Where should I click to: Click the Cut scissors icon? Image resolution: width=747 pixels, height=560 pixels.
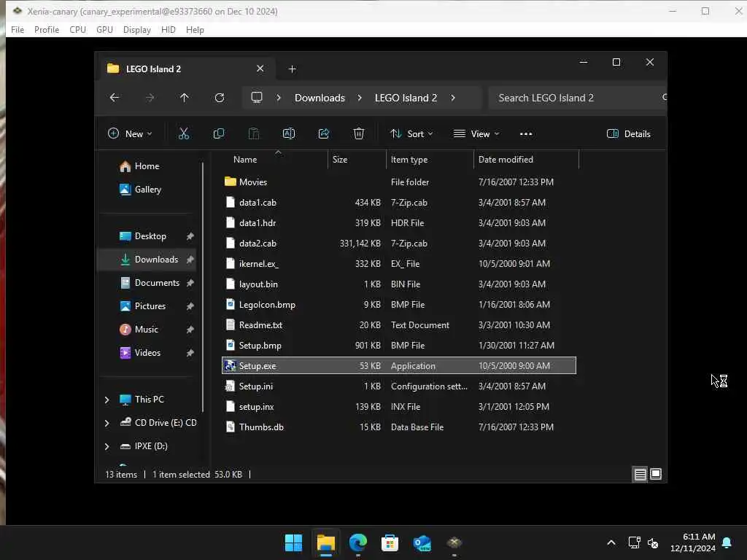pyautogui.click(x=183, y=134)
